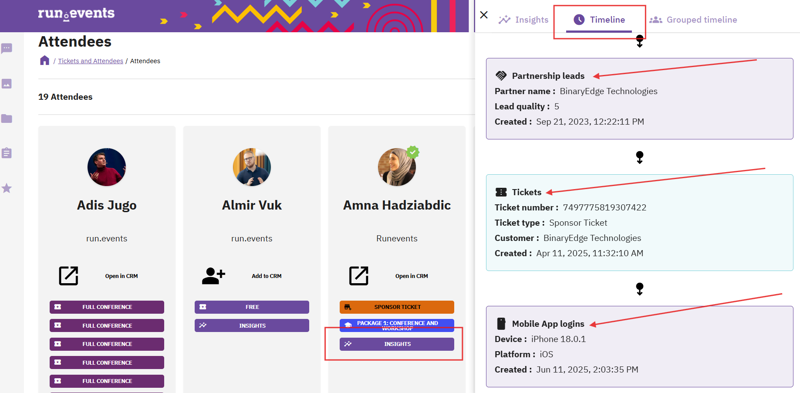Screen dimensions: 800x393
Task: Open Almir Vuk's Insights button
Action: 252,326
